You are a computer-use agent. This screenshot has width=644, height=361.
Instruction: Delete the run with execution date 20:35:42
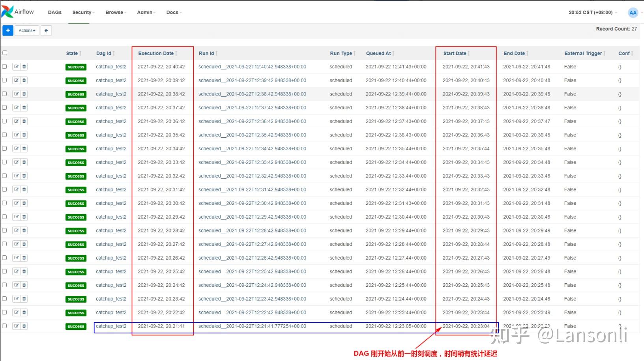[x=24, y=135]
